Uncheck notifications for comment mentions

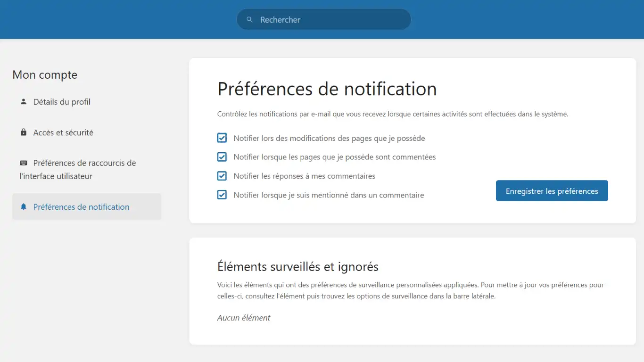(x=222, y=194)
